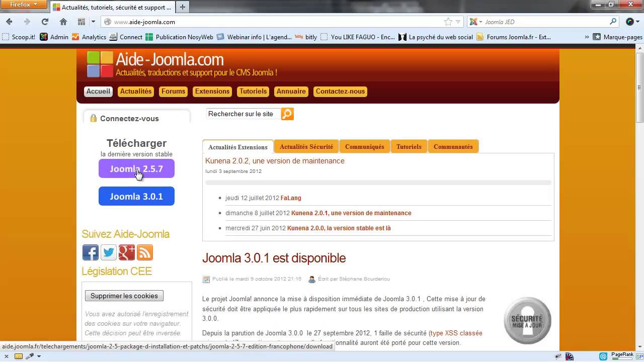Open the Scoop.it! bookmark
The width and height of the screenshot is (644, 362).
(19, 37)
